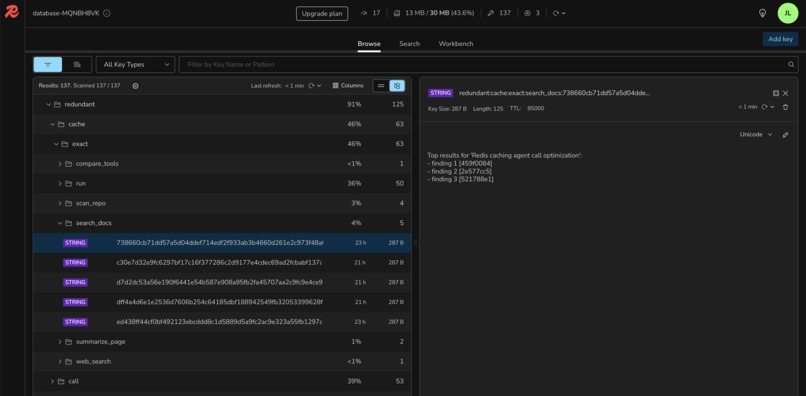
Task: Switch to list view toggle
Action: pos(381,86)
